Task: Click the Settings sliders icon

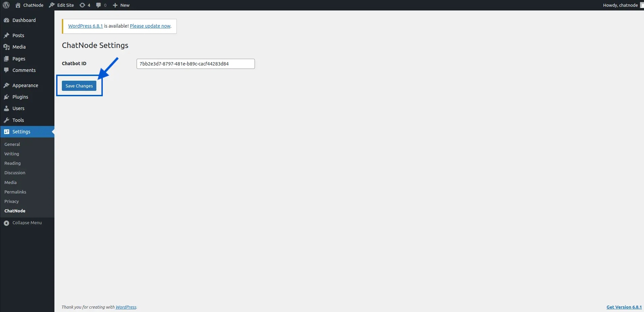Action: click(x=6, y=132)
